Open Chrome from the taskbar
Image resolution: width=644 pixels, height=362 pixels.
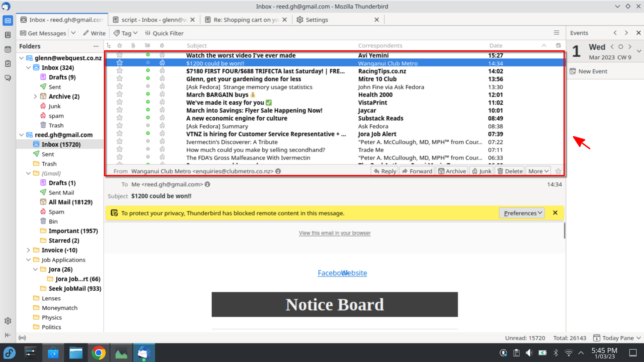(x=99, y=353)
